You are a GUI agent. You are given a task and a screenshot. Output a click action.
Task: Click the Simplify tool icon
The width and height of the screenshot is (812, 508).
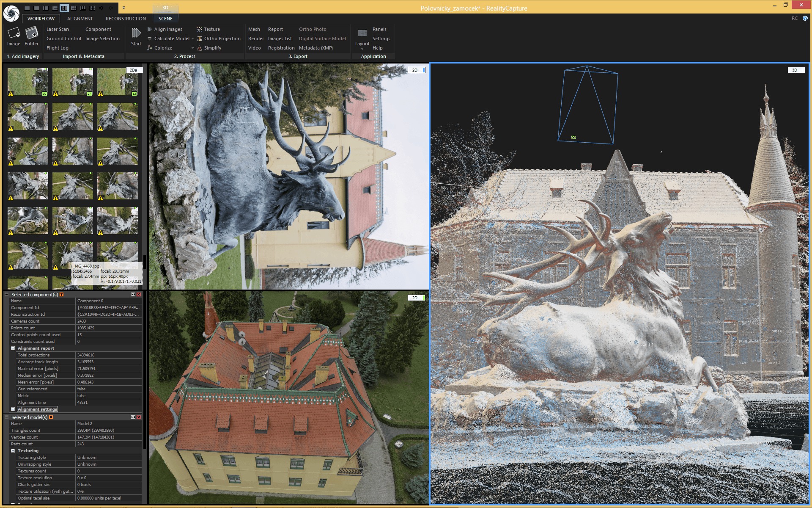click(199, 48)
